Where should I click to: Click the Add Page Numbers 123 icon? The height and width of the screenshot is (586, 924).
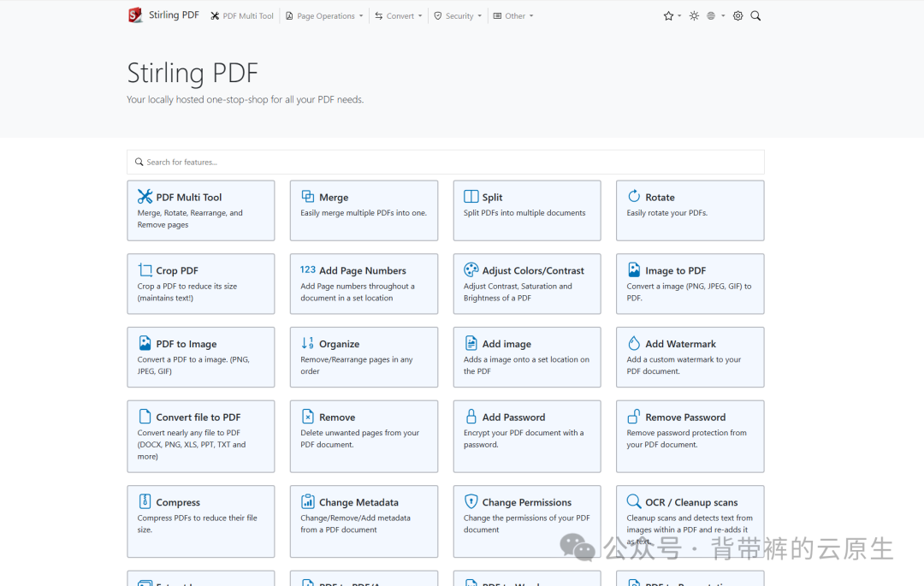click(308, 269)
